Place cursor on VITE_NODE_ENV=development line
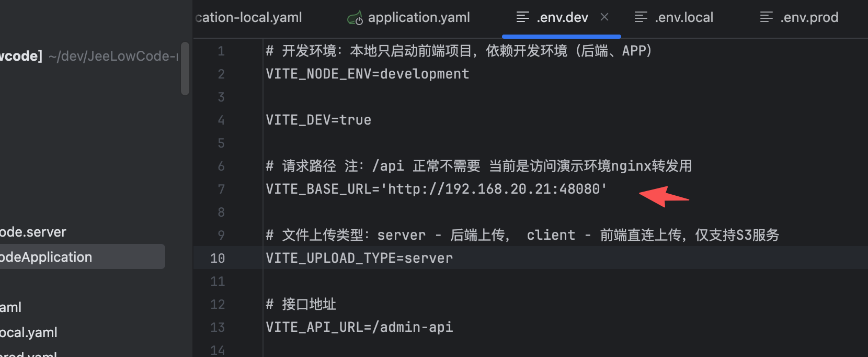Image resolution: width=868 pixels, height=357 pixels. point(367,74)
